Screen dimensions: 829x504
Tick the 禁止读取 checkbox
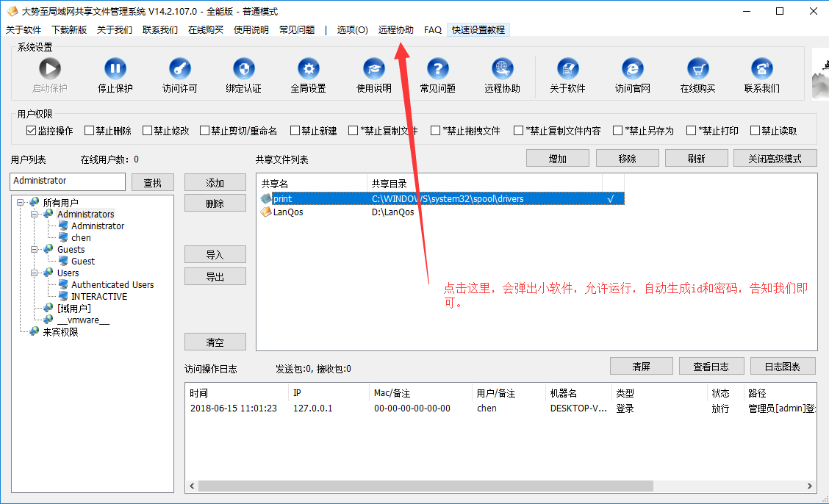(x=755, y=131)
